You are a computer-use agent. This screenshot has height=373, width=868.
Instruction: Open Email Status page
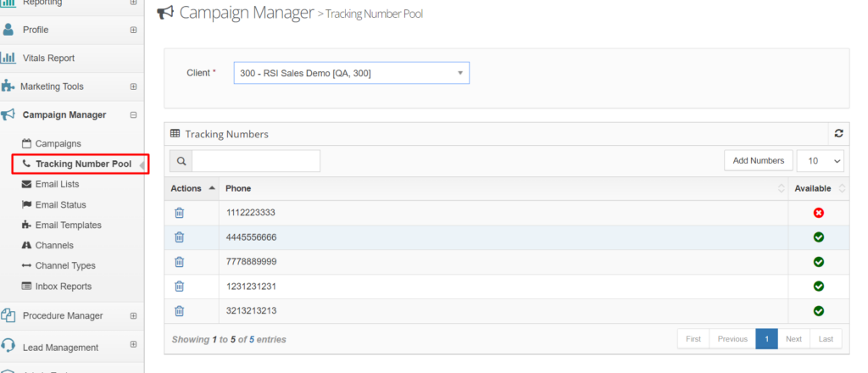click(60, 204)
